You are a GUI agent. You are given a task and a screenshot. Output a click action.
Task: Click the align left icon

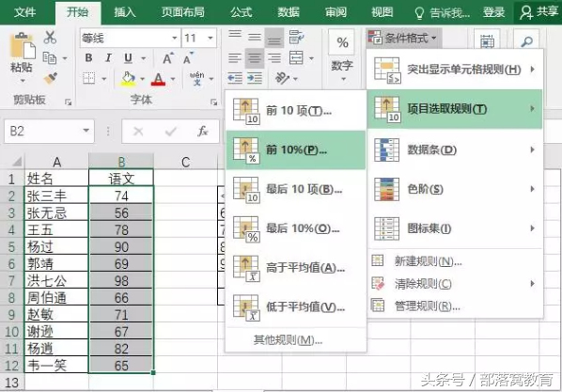coord(235,57)
